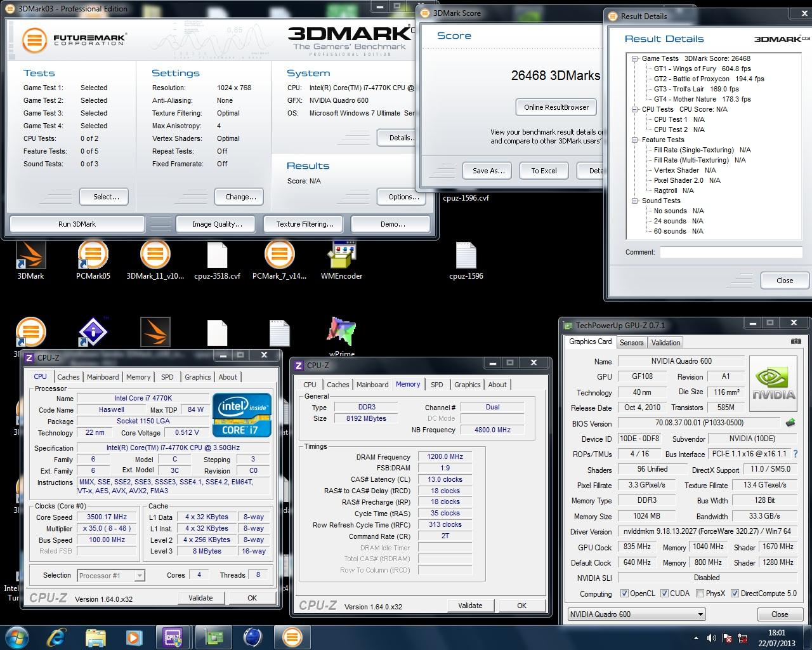Select GT4 - Mother Nature result row

pos(702,99)
